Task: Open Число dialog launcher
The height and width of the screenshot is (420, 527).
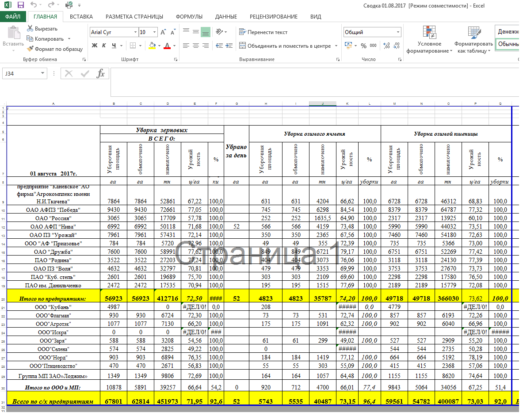Action: coord(400,59)
